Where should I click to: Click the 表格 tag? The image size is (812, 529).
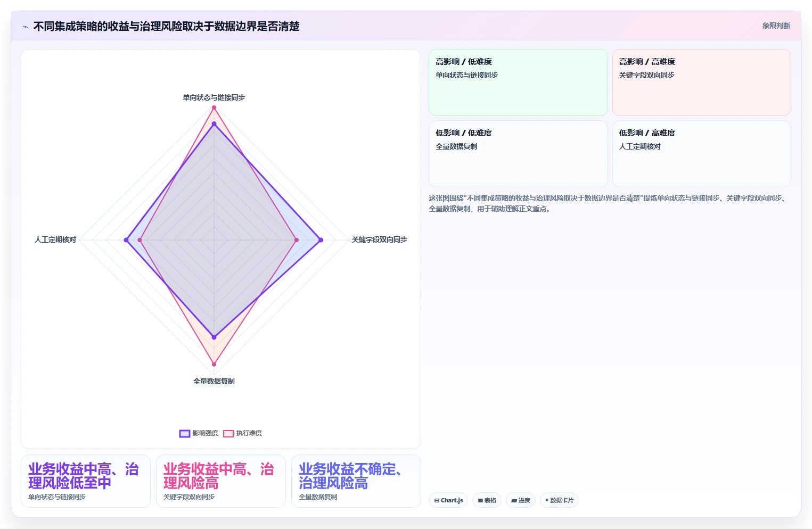[487, 500]
